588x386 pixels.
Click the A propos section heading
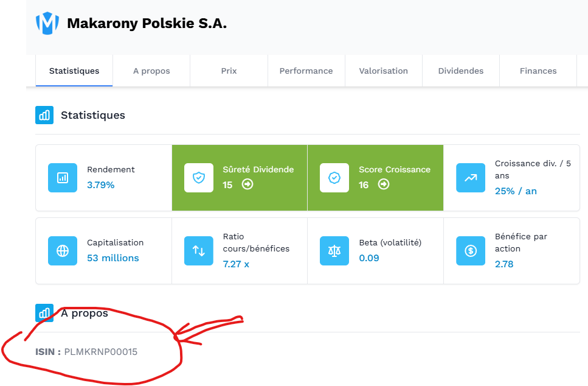[x=85, y=313]
